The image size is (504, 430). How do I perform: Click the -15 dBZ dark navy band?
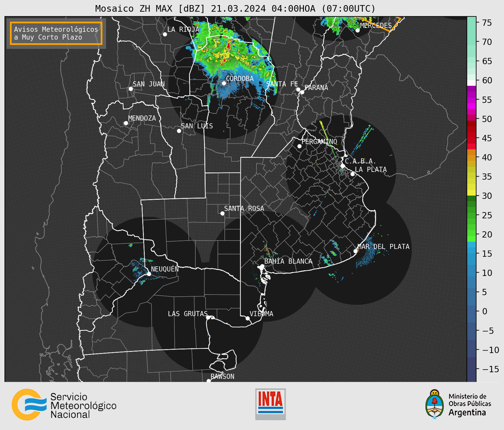click(471, 369)
